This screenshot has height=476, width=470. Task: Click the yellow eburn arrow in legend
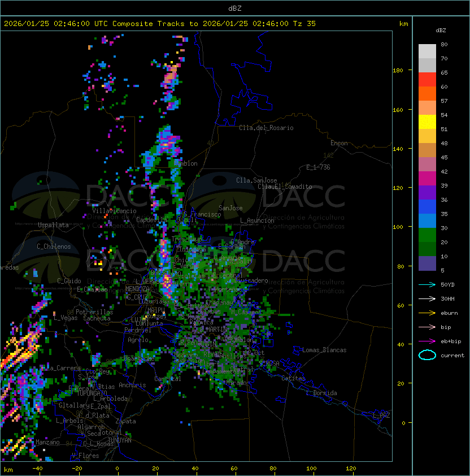coord(427,313)
